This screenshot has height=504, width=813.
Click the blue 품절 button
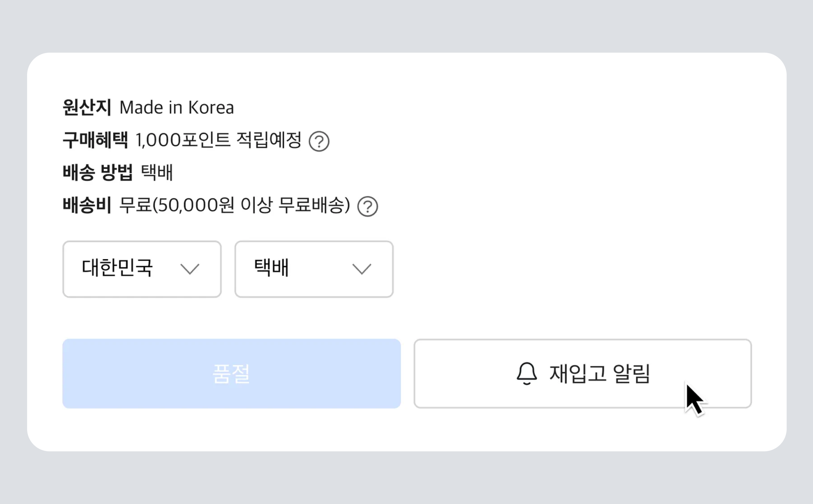click(x=231, y=373)
